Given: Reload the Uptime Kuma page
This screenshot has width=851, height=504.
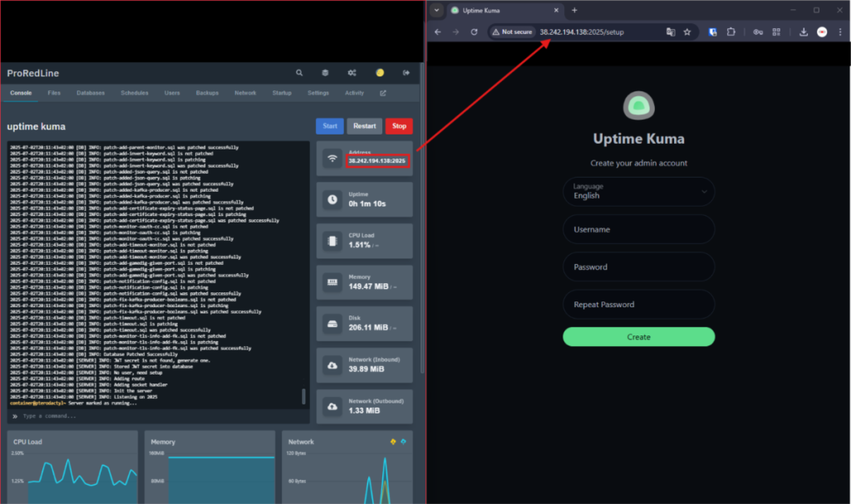Looking at the screenshot, I should pyautogui.click(x=474, y=32).
